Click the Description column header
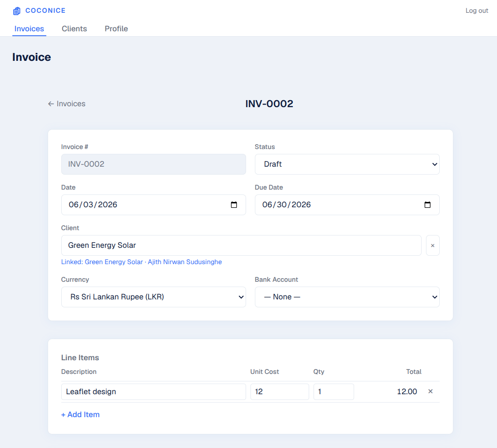Viewport: 497px width, 448px height. tap(78, 372)
